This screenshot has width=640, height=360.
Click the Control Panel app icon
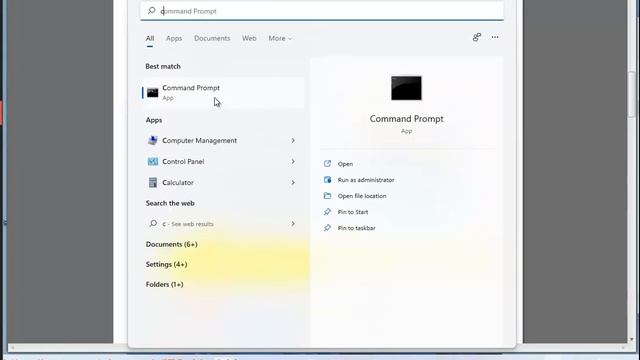coord(153,162)
